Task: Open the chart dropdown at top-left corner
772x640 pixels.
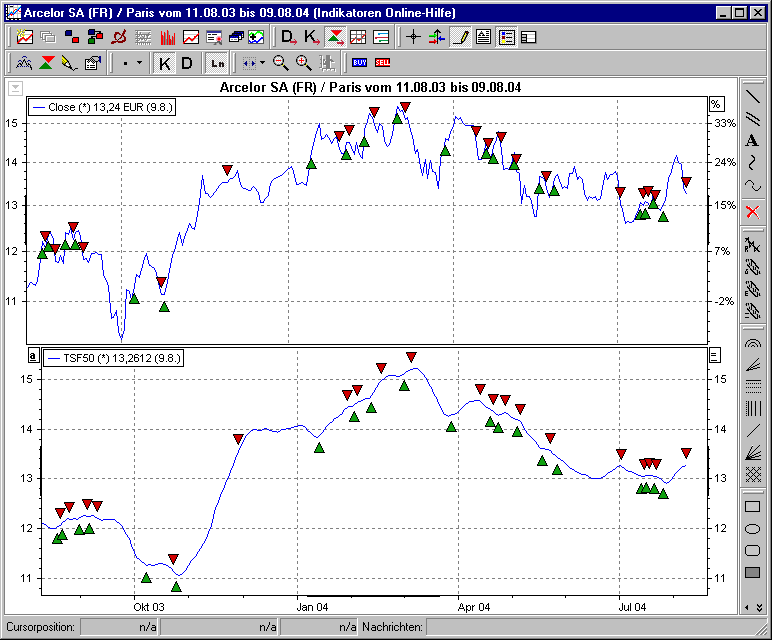Action: (14, 88)
